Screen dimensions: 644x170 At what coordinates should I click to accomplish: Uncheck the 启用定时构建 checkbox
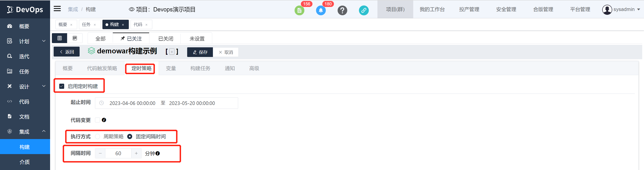click(62, 86)
